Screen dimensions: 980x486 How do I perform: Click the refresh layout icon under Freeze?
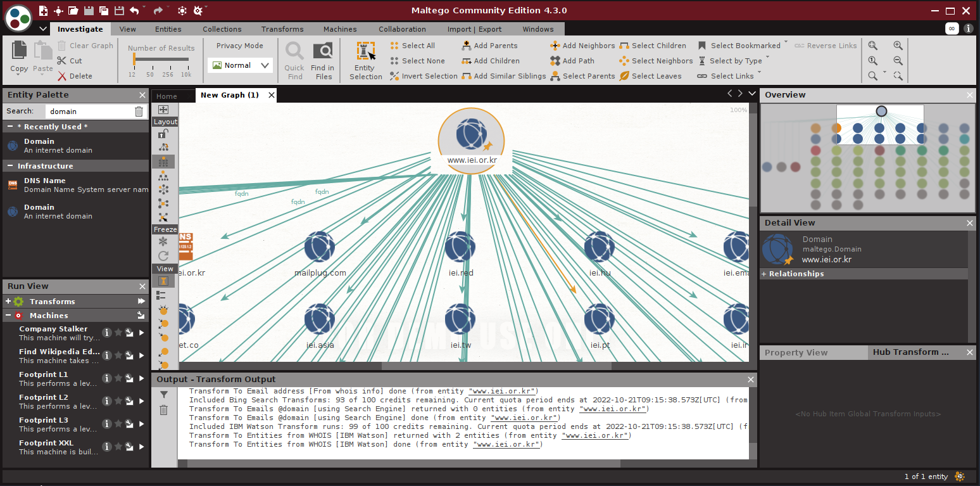coord(163,256)
